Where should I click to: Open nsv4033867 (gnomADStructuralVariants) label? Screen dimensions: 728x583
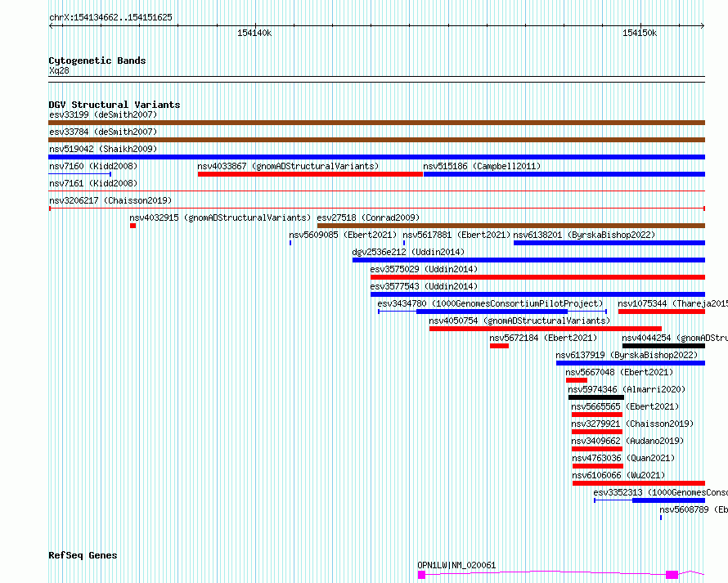(288, 166)
